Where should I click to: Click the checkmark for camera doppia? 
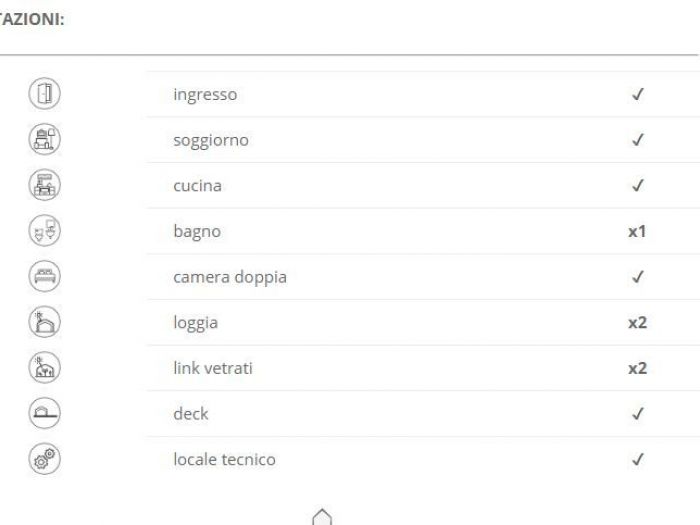(637, 277)
